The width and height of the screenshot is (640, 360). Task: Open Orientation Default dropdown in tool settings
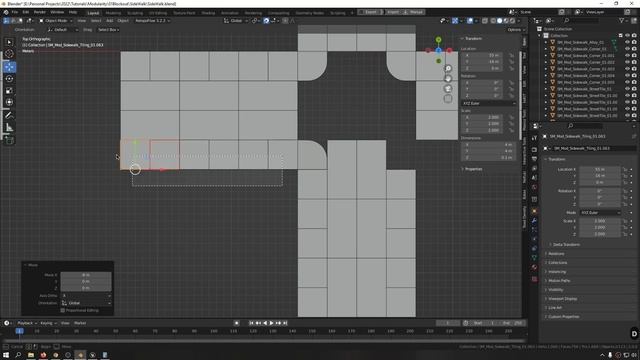pyautogui.click(x=62, y=30)
